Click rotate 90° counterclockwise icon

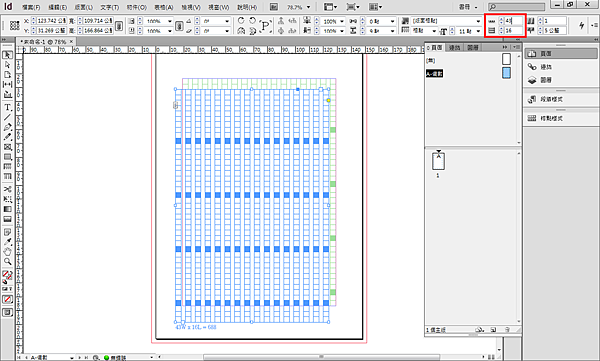coord(252,21)
